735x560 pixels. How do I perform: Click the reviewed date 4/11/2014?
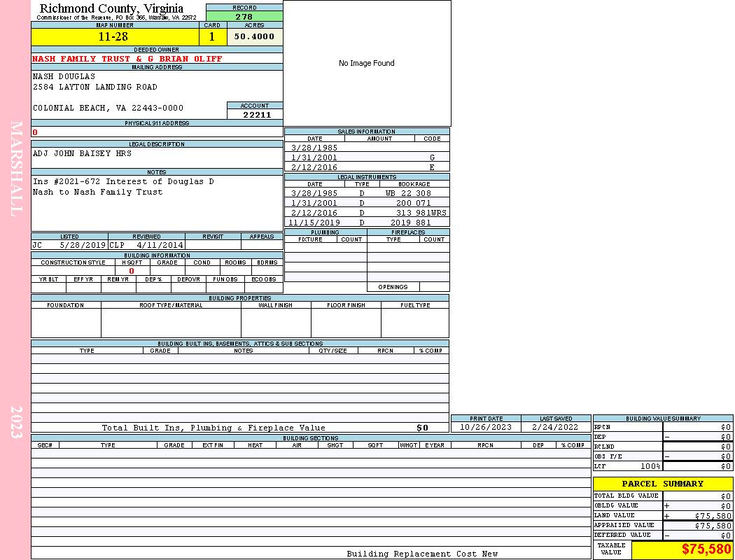[160, 246]
